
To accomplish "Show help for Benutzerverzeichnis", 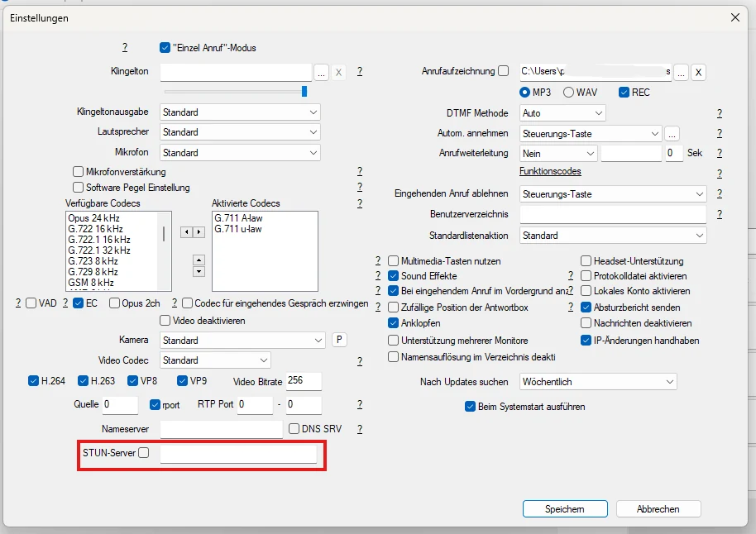I will pos(720,214).
